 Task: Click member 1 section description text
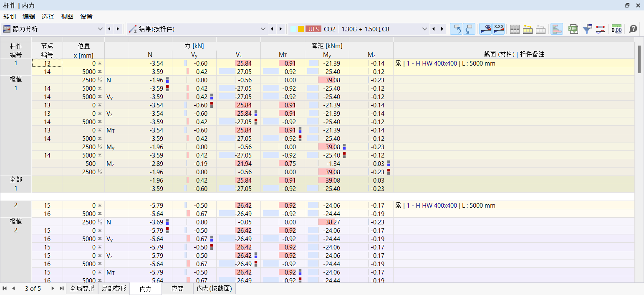(445, 63)
